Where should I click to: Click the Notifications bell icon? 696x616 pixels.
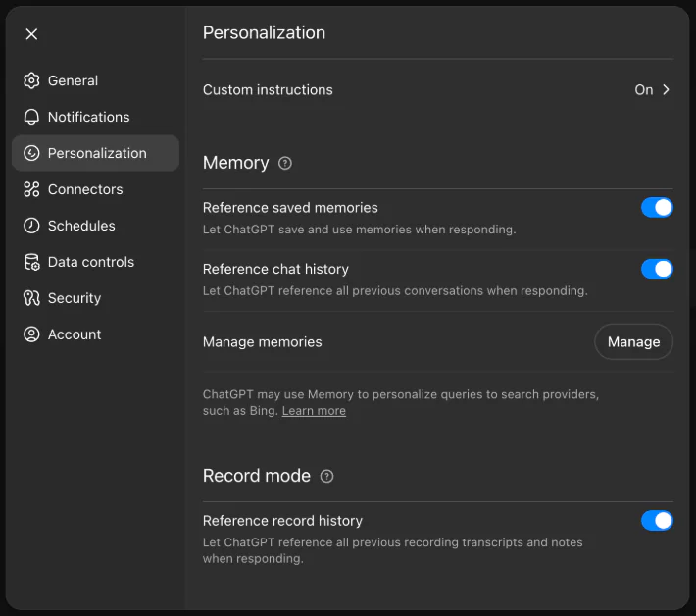click(31, 117)
